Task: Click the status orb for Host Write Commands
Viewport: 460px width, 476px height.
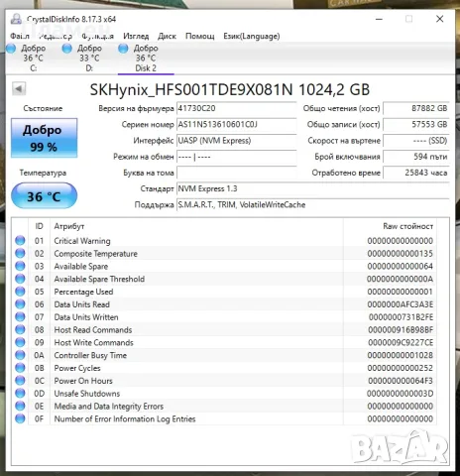Action: [x=20, y=342]
